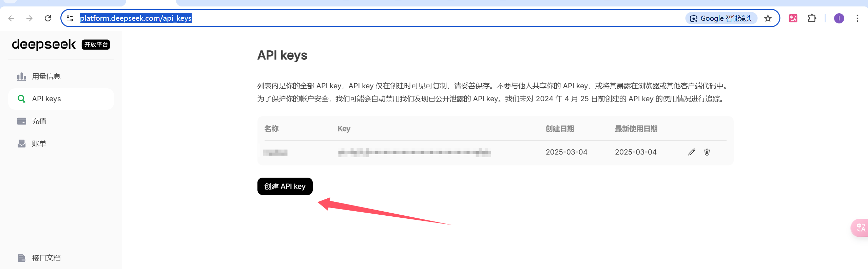The height and width of the screenshot is (269, 868).
Task: Click the 开放平台 badge
Action: point(96,44)
